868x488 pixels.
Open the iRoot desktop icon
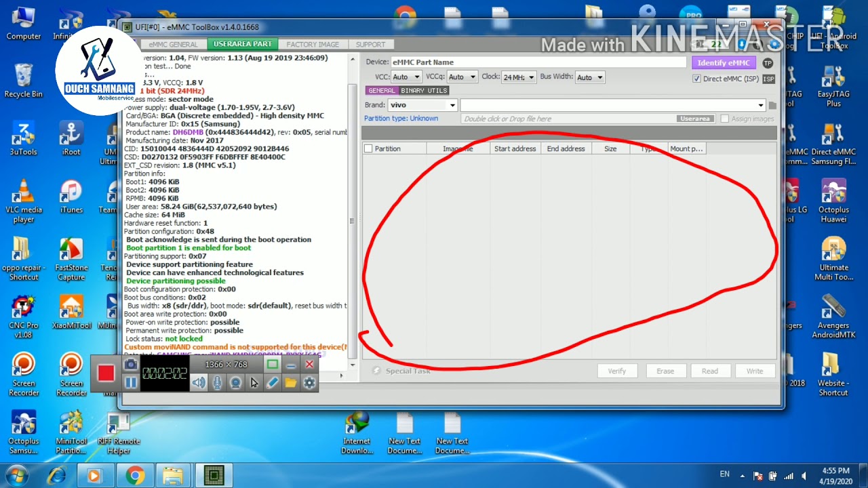pos(71,138)
